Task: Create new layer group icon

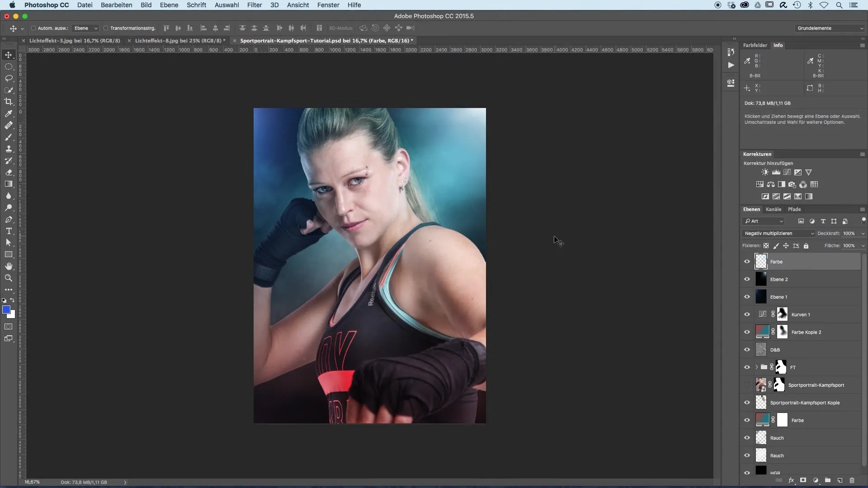Action: click(x=828, y=480)
